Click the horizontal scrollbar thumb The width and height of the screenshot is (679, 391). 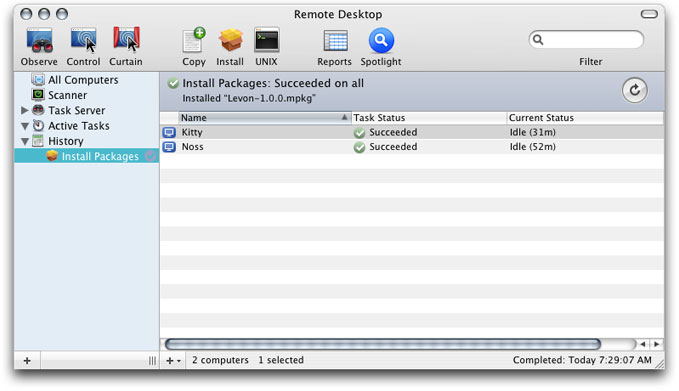coord(382,344)
